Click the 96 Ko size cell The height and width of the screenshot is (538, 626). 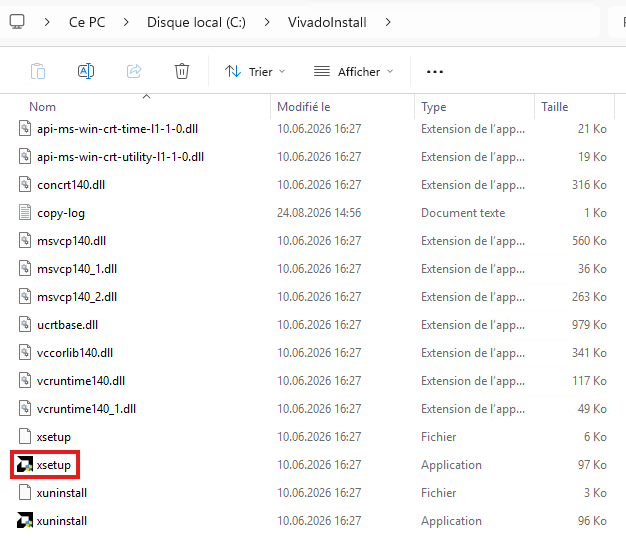click(x=592, y=521)
